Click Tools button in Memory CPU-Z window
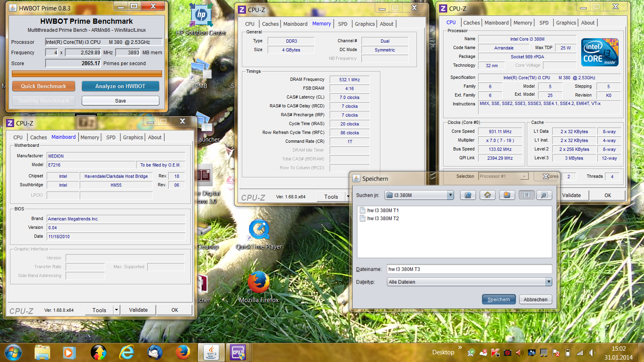644x362 pixels. [331, 197]
